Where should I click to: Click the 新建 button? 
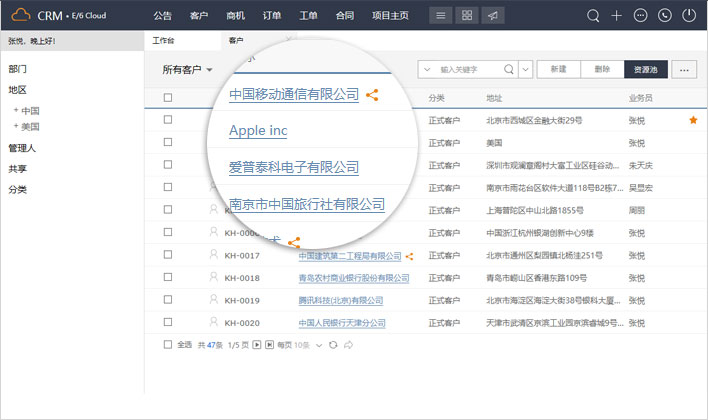click(558, 69)
